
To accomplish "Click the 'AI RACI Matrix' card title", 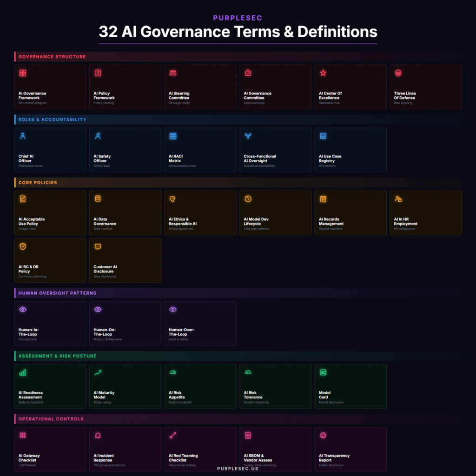I will point(175,159).
